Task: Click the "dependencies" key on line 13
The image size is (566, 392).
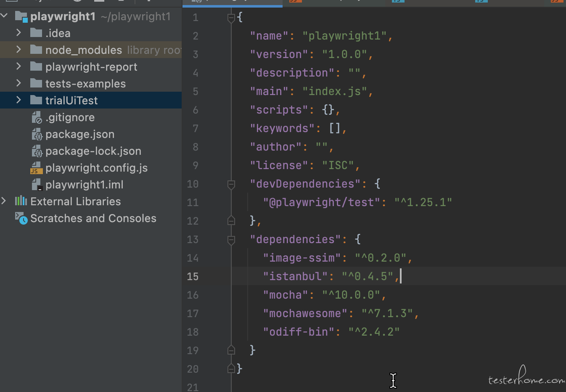Action: (x=295, y=239)
